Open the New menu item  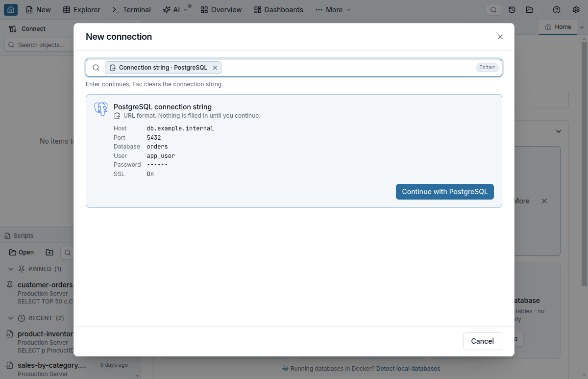[x=38, y=10]
